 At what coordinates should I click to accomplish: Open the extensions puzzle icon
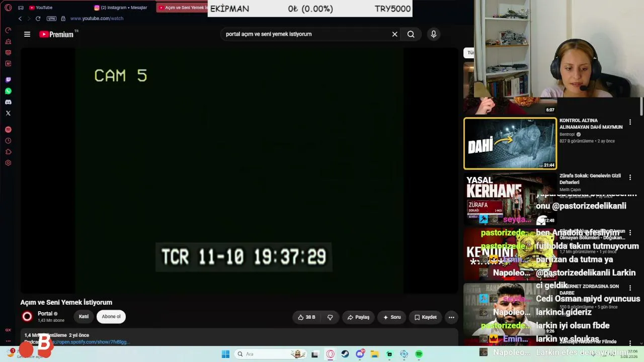[x=8, y=152]
